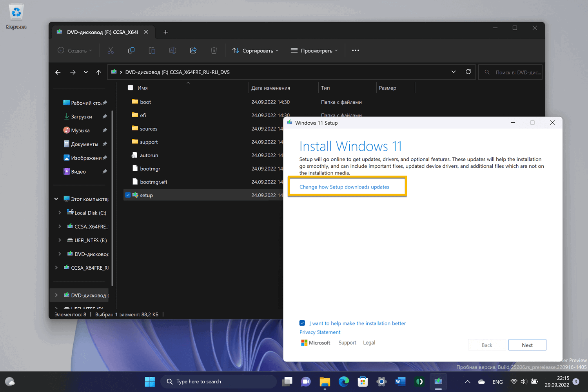Uncheck the setup file checkbox
Viewport: 588px width, 392px height.
tap(128, 195)
